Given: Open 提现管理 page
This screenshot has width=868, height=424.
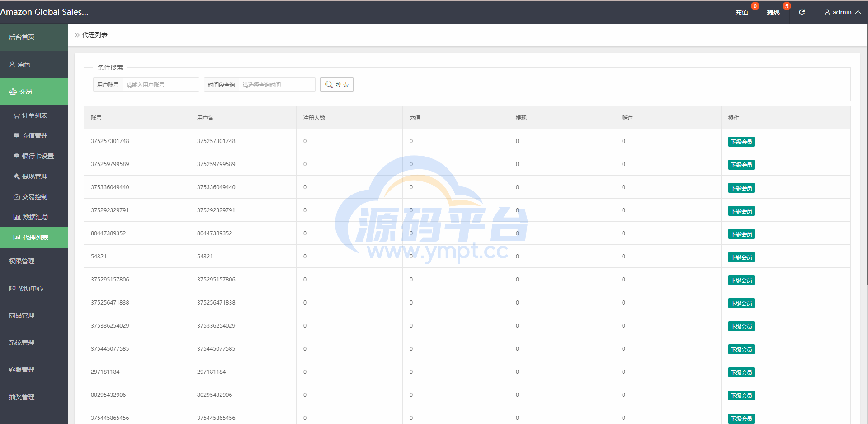Looking at the screenshot, I should tap(34, 176).
